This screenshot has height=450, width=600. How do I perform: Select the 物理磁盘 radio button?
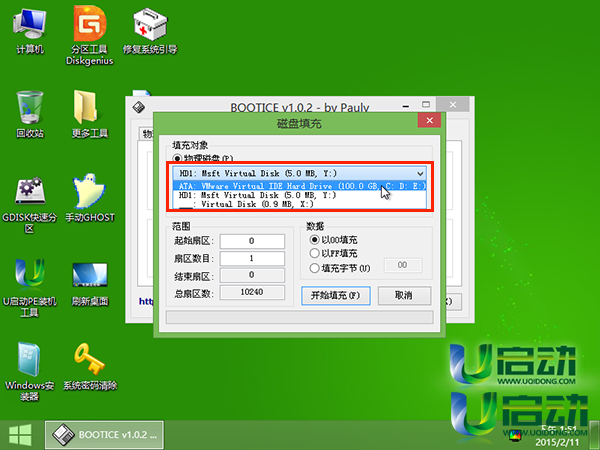point(177,158)
